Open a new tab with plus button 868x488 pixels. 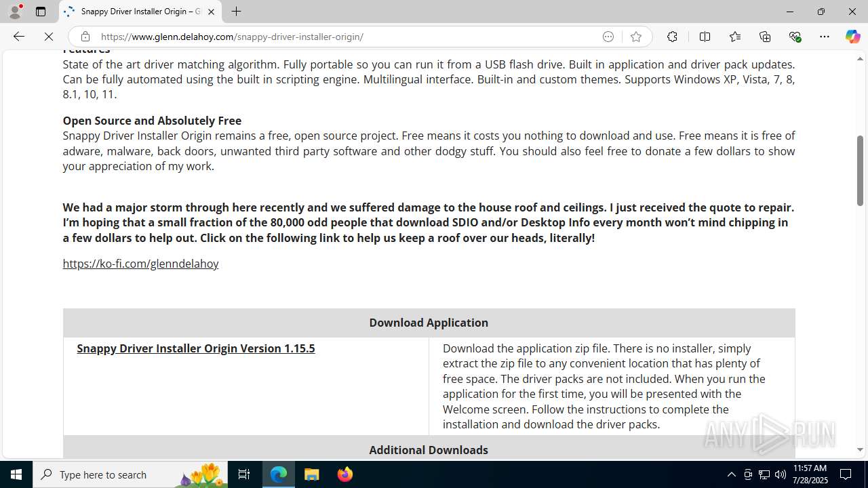pos(236,12)
